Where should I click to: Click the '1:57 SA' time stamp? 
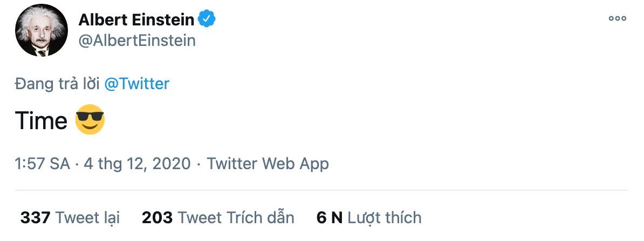pyautogui.click(x=43, y=163)
